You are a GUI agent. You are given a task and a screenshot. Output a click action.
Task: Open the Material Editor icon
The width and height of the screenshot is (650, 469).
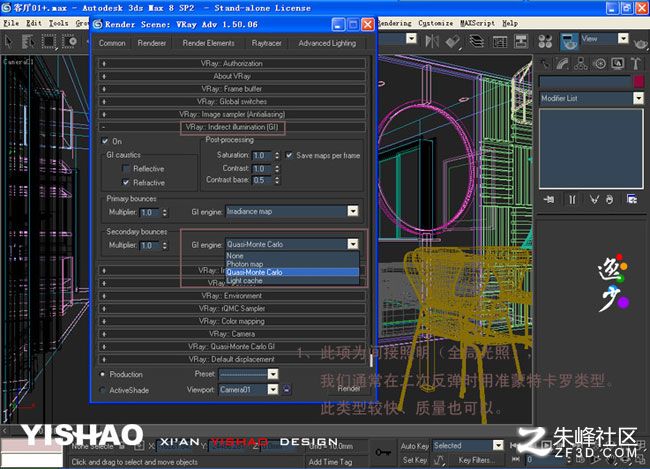545,41
